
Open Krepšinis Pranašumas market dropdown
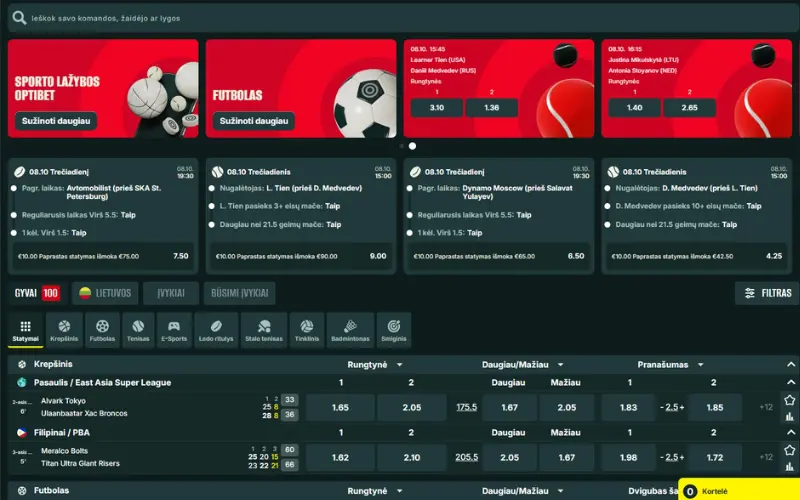(670, 365)
